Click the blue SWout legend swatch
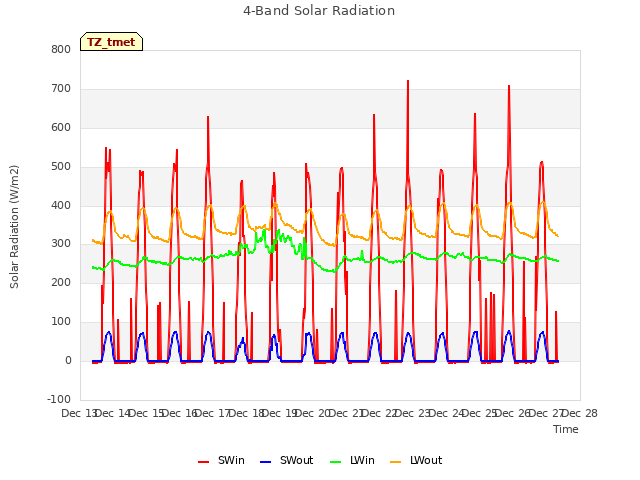Screen dimensions: 640x480 coord(265,462)
